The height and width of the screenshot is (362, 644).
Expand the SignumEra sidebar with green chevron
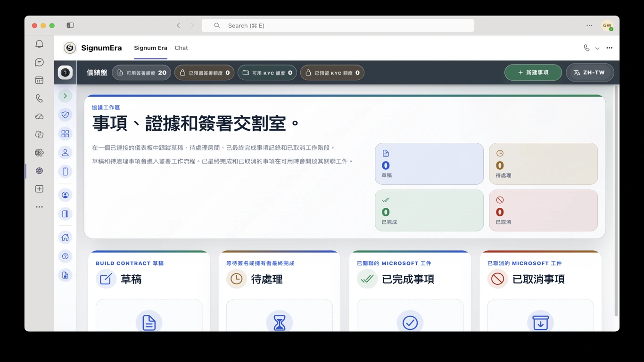tap(65, 96)
